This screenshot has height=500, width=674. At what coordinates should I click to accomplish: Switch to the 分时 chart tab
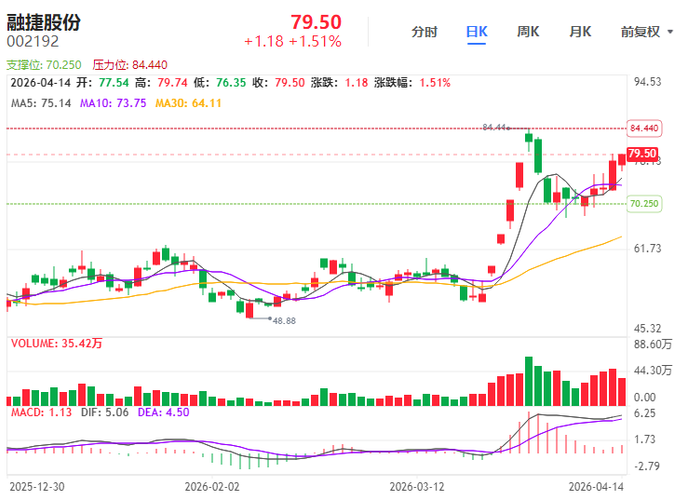pos(424,32)
